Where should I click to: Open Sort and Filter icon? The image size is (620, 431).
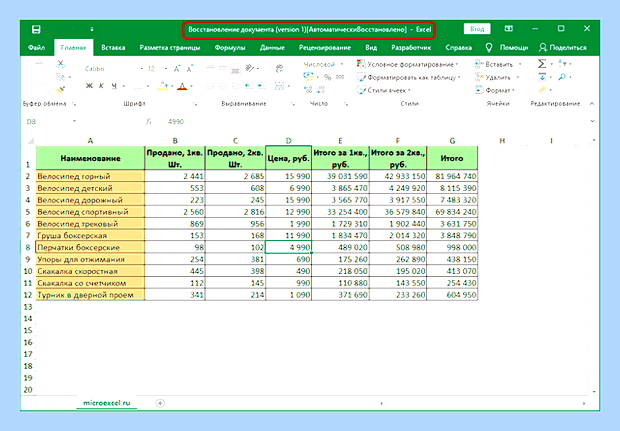pos(562,64)
